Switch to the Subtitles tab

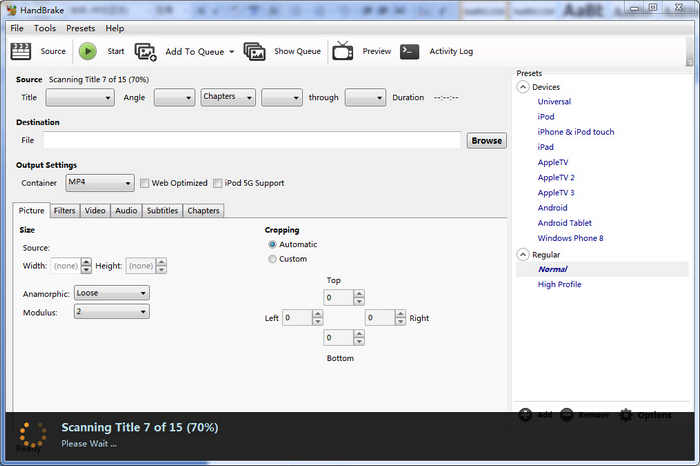tap(162, 211)
